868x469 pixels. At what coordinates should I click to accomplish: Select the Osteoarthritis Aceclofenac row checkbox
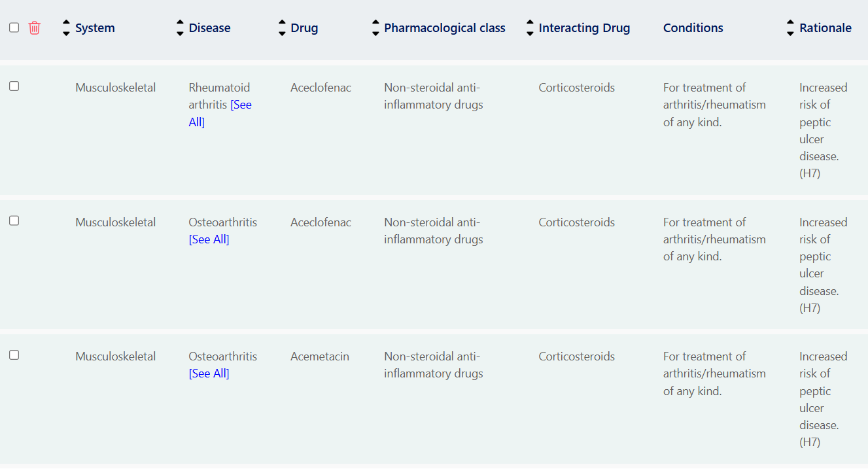14,221
